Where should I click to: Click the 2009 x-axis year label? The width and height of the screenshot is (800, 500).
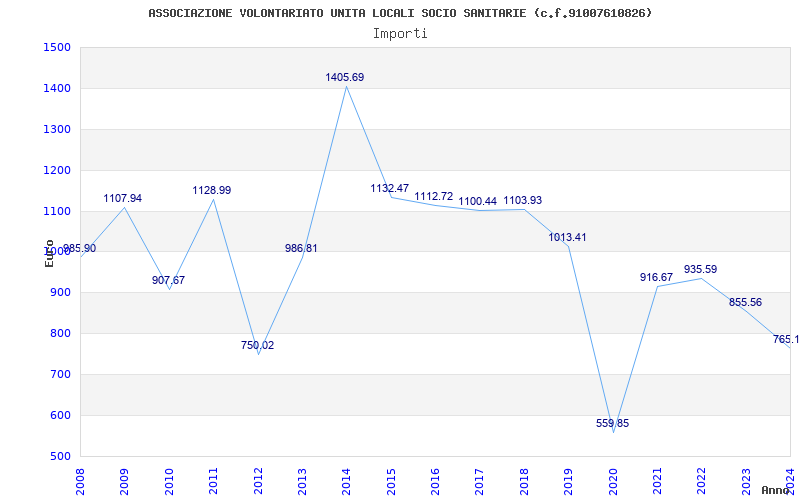click(124, 482)
